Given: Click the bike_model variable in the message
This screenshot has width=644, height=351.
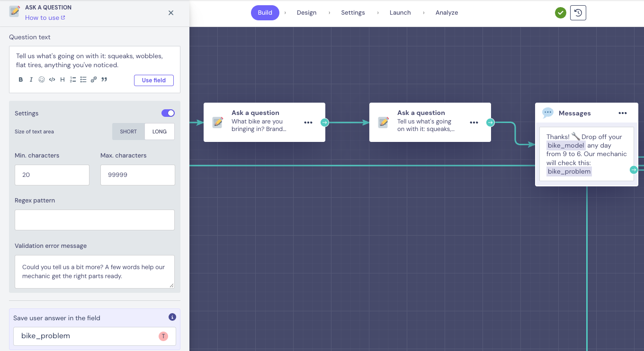Looking at the screenshot, I should (566, 146).
